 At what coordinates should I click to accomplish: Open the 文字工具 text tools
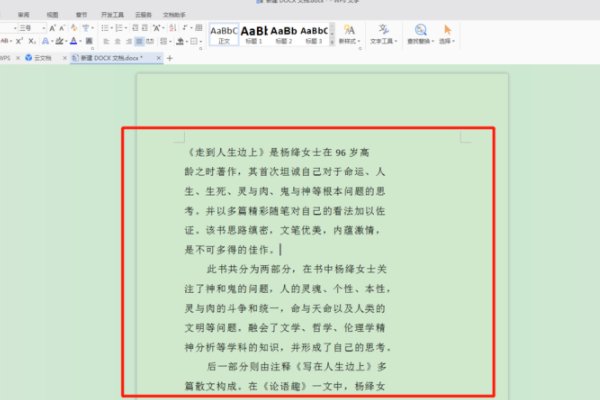(383, 34)
